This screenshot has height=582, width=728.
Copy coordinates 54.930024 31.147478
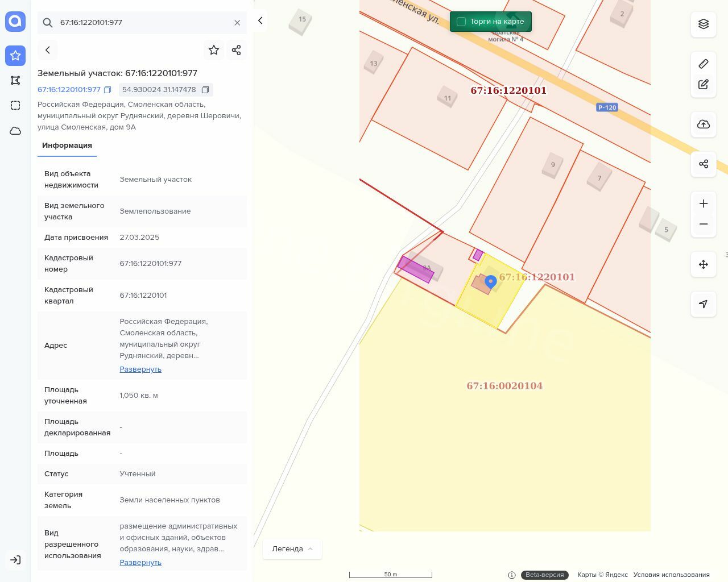pos(205,90)
